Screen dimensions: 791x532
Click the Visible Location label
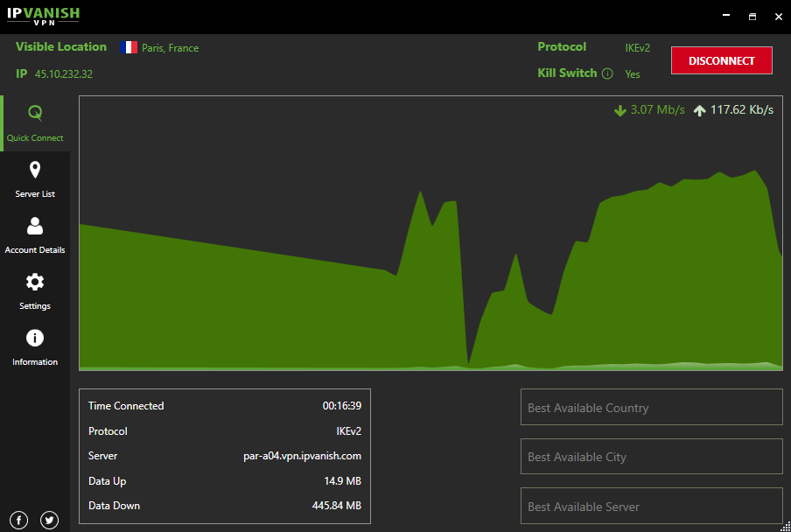(x=61, y=47)
